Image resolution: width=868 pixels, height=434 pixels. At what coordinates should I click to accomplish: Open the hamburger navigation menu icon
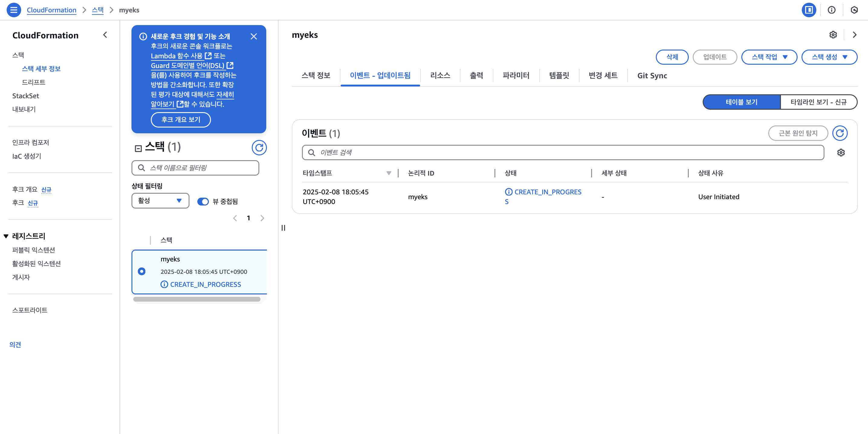click(x=14, y=10)
